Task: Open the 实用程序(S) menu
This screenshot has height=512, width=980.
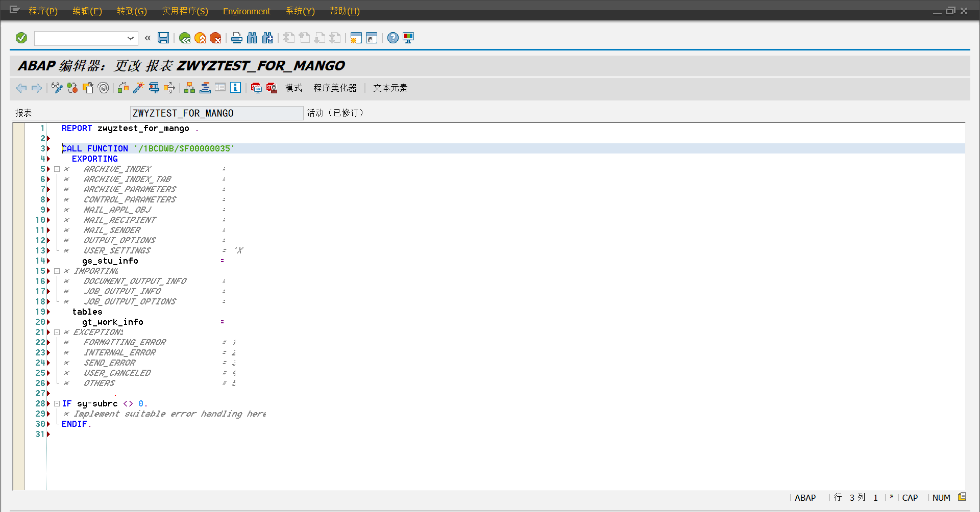Action: click(x=185, y=11)
